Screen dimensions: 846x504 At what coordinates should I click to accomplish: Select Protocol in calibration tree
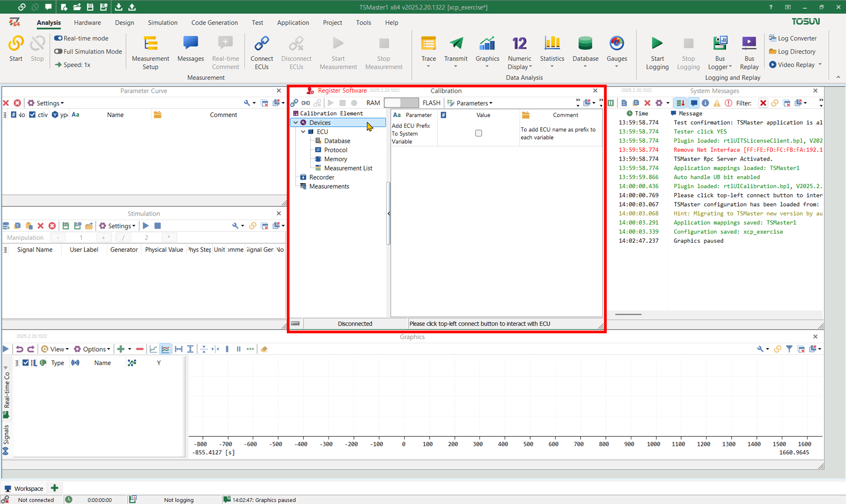336,150
